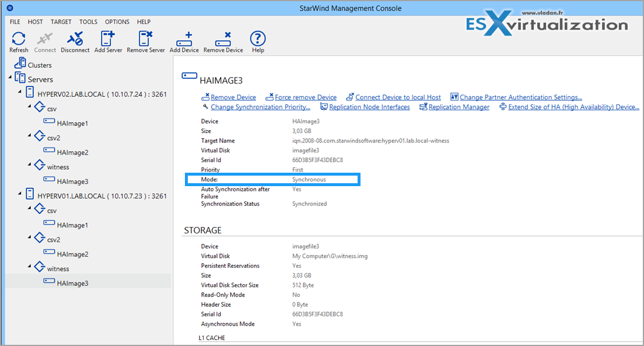The height and width of the screenshot is (346, 644).
Task: Collapse the HYPERV02.LAB.LOCAL server node
Action: [x=20, y=93]
